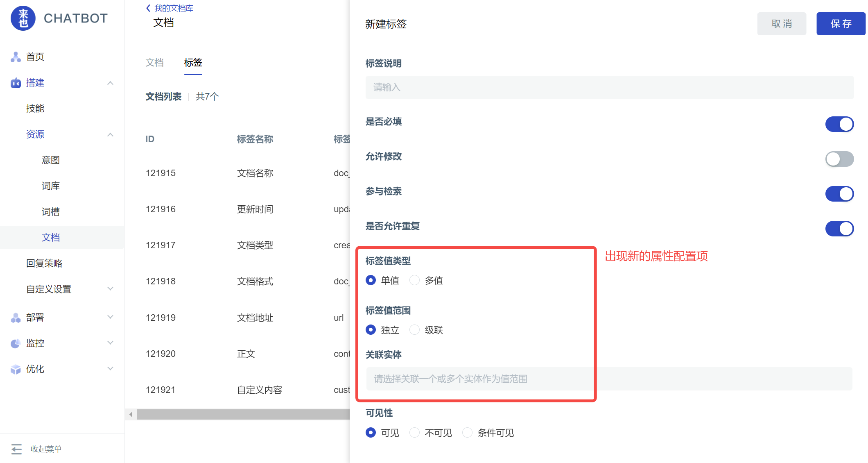Viewport: 868px width, 463px height.
Task: Click the horizontal table scrollbar
Action: tap(243, 414)
